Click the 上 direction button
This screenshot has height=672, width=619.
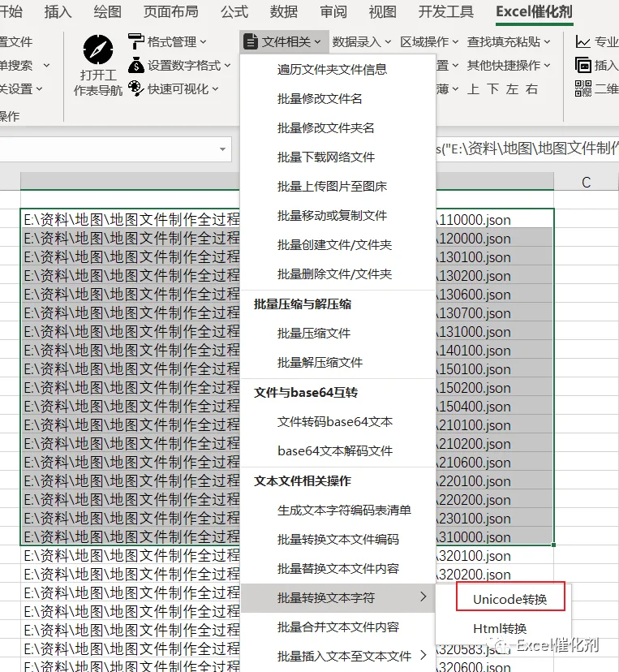tap(473, 89)
